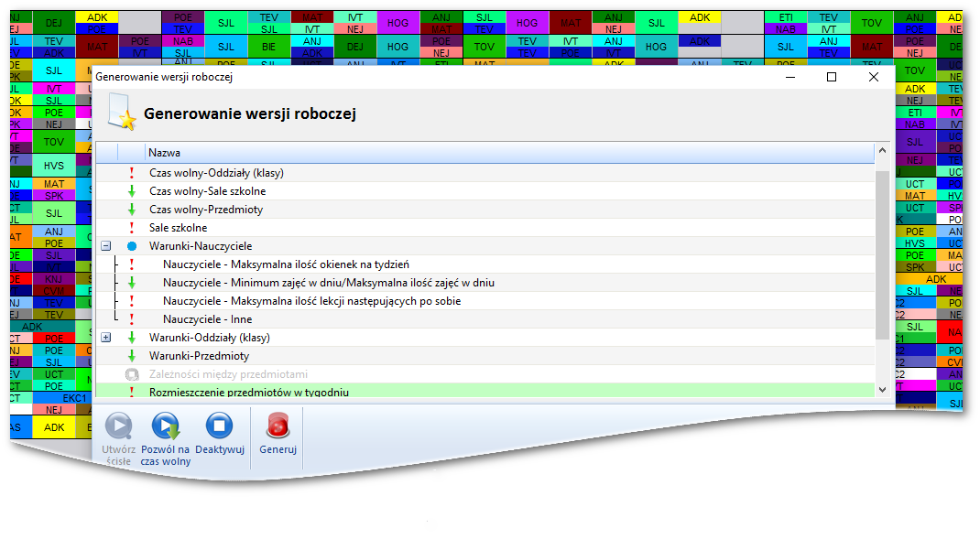Screen dimensions: 980x539
Task: Select Rozmieszczenie przedmiotów w tygodniu row
Action: [x=248, y=393]
